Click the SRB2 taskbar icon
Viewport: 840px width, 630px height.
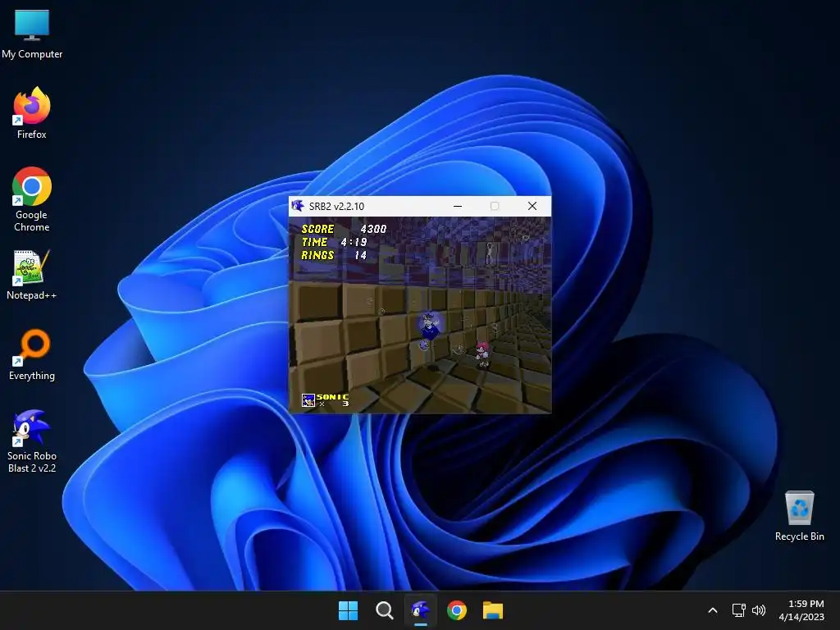click(x=421, y=610)
